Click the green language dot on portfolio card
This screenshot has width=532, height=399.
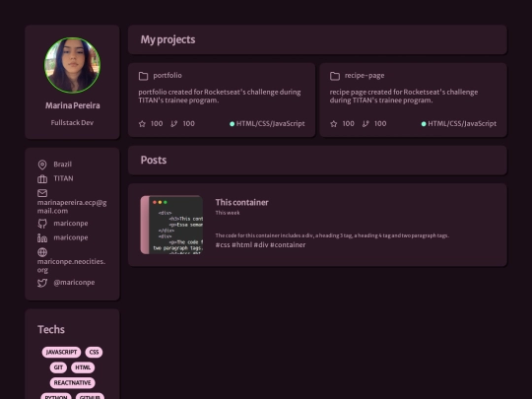233,124
